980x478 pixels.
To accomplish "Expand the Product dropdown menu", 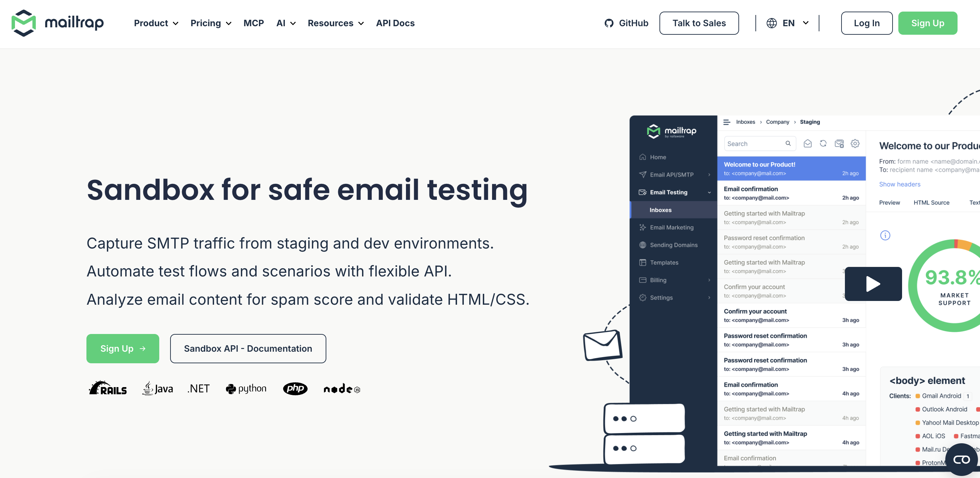I will click(x=156, y=23).
